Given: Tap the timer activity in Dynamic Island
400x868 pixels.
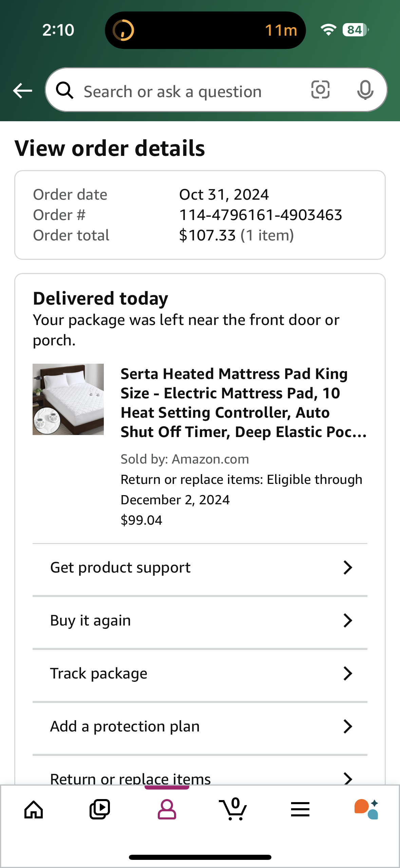Looking at the screenshot, I should tap(205, 30).
